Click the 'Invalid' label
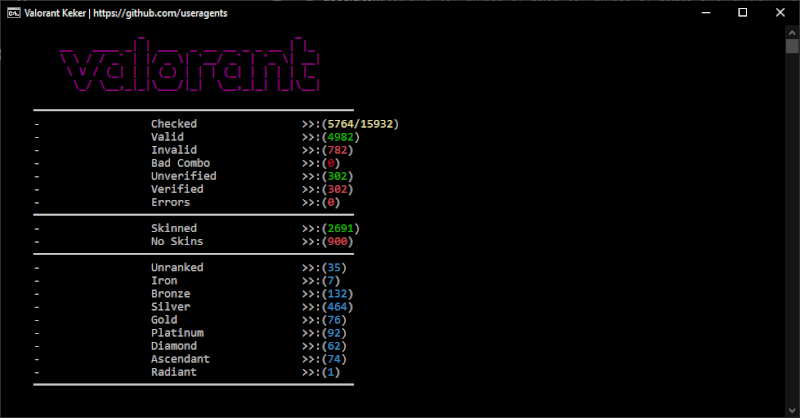Image resolution: width=800 pixels, height=418 pixels. pyautogui.click(x=173, y=150)
